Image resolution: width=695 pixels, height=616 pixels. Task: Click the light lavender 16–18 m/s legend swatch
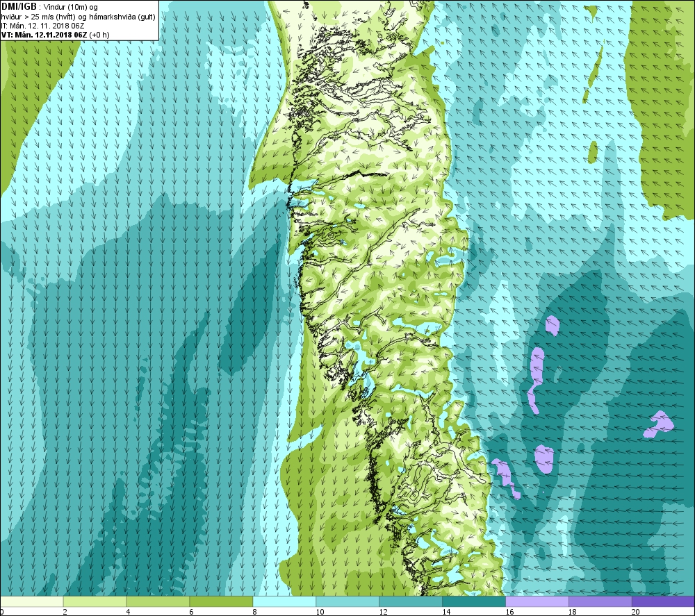(x=537, y=601)
